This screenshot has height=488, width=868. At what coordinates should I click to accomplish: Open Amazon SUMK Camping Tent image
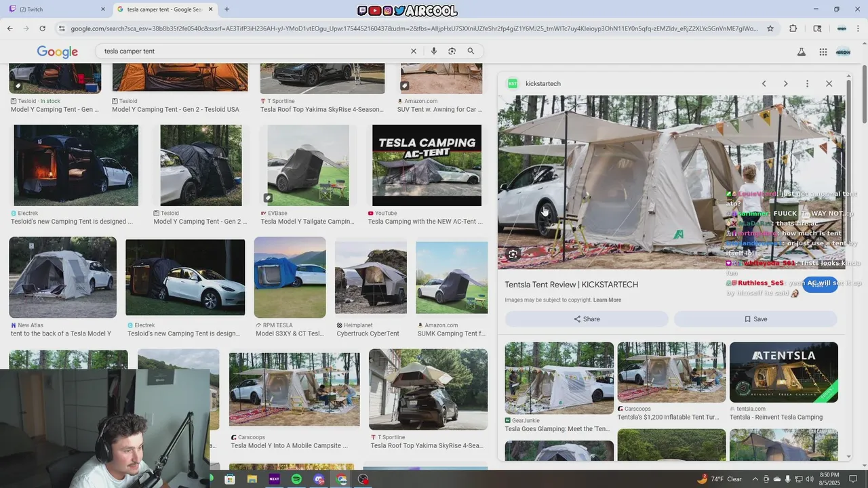(x=452, y=277)
